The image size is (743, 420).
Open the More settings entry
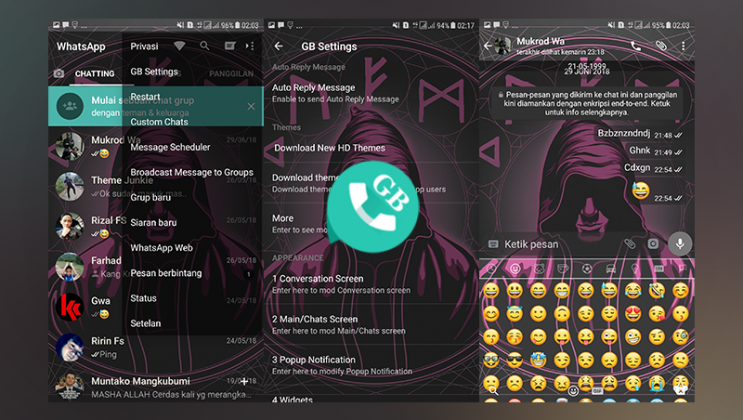(x=371, y=223)
